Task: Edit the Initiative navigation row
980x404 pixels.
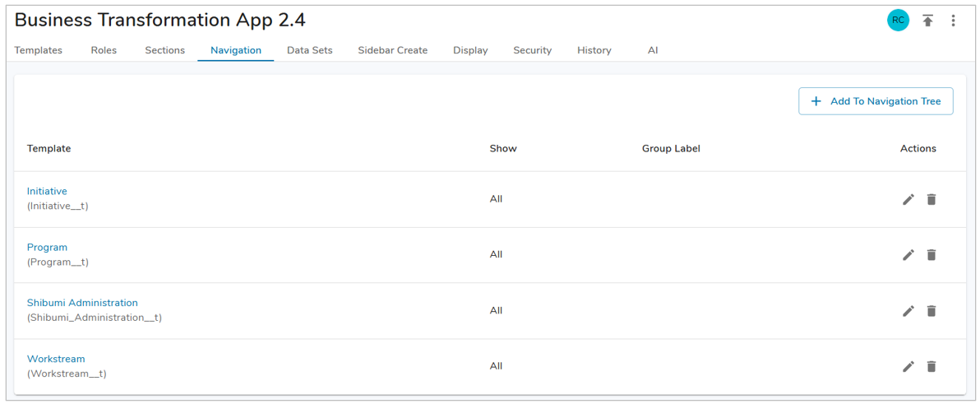Action: 908,199
